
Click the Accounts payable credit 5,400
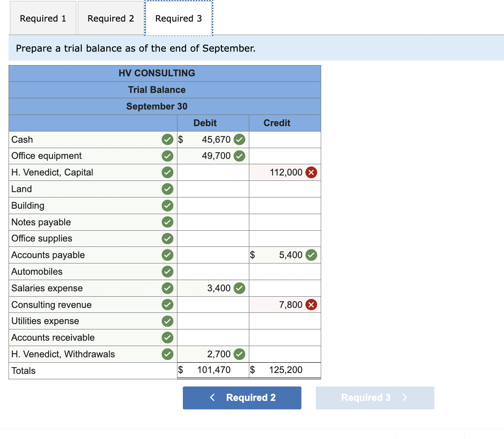coord(291,255)
